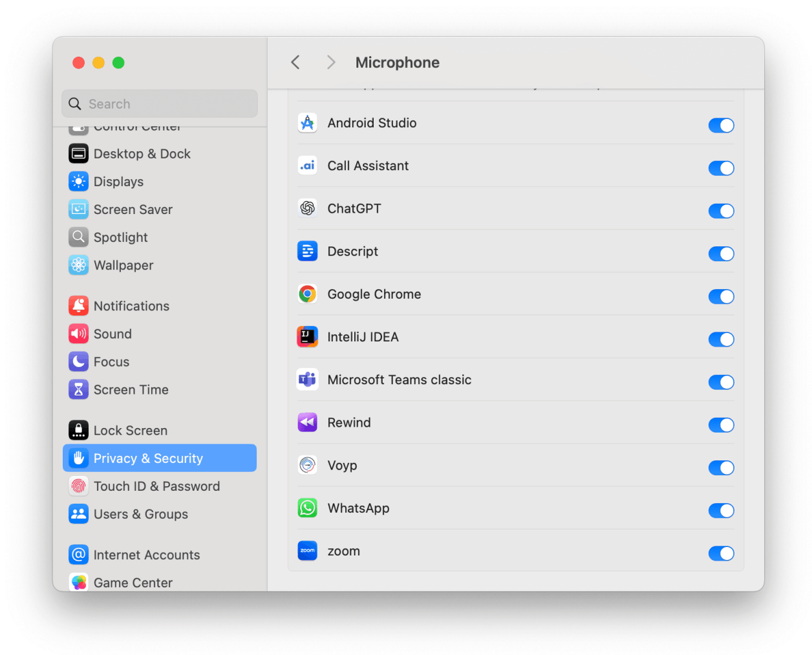Screen dimensions: 812x655
Task: Click the ChatGPT app icon
Action: point(307,208)
